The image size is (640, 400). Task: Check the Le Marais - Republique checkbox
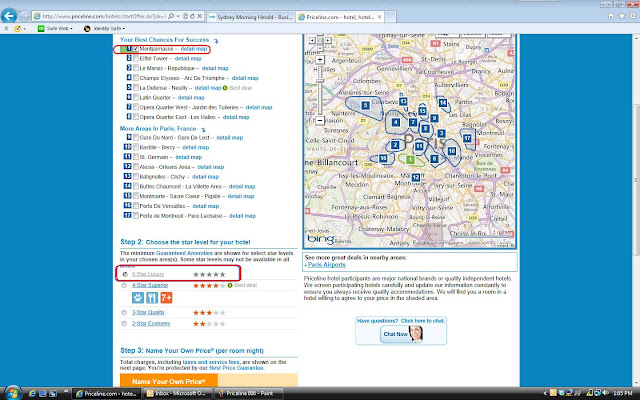(x=136, y=68)
